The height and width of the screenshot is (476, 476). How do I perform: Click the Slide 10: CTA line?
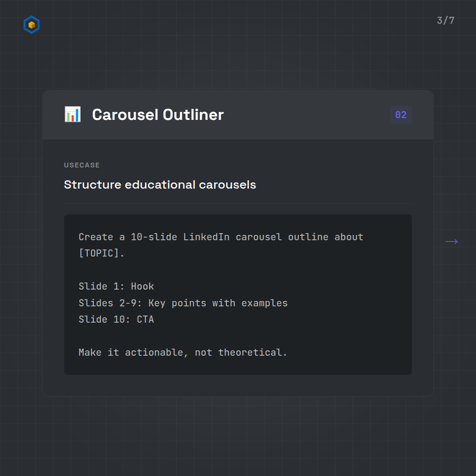116,320
